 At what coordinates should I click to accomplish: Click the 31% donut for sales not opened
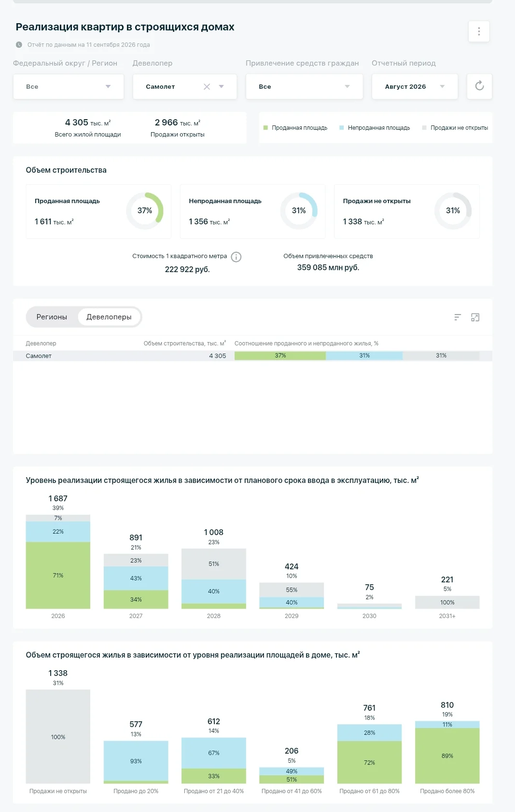pos(453,211)
